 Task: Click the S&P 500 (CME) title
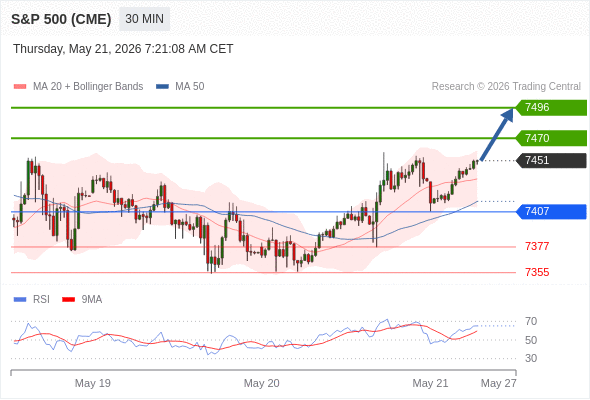click(x=61, y=19)
